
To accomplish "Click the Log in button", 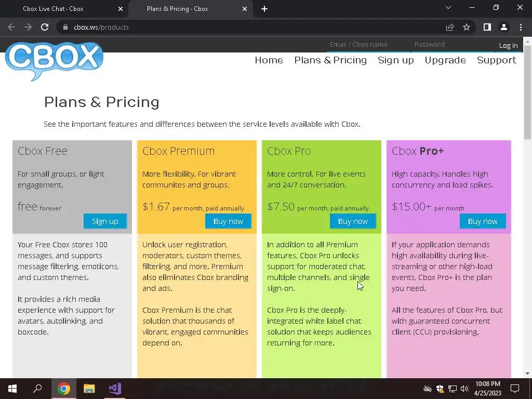I will click(508, 45).
